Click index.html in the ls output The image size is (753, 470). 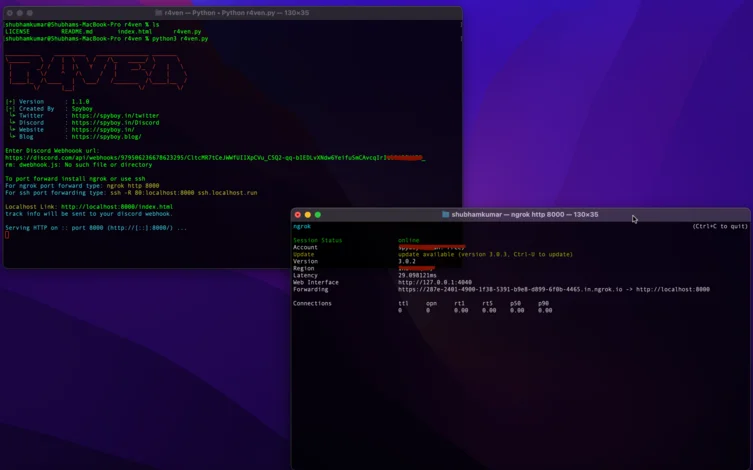coord(134,32)
